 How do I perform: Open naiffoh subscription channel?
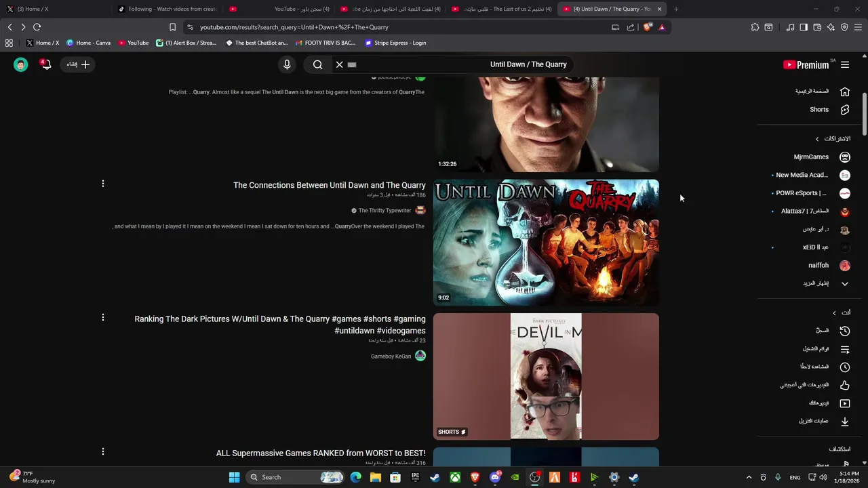(829, 265)
